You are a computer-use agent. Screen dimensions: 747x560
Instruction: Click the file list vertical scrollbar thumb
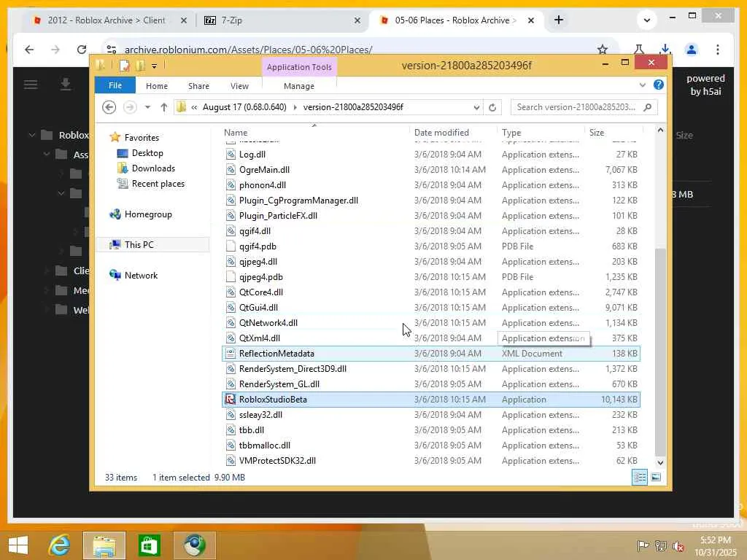[x=660, y=352]
